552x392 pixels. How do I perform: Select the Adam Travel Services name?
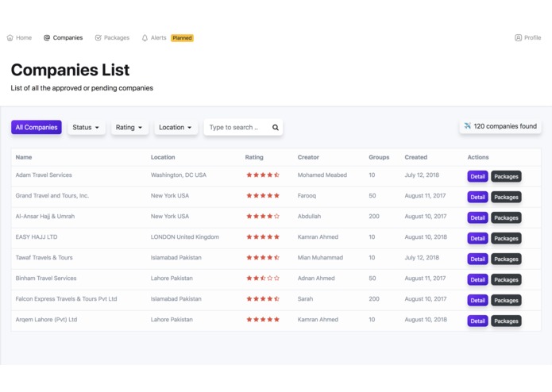click(44, 175)
